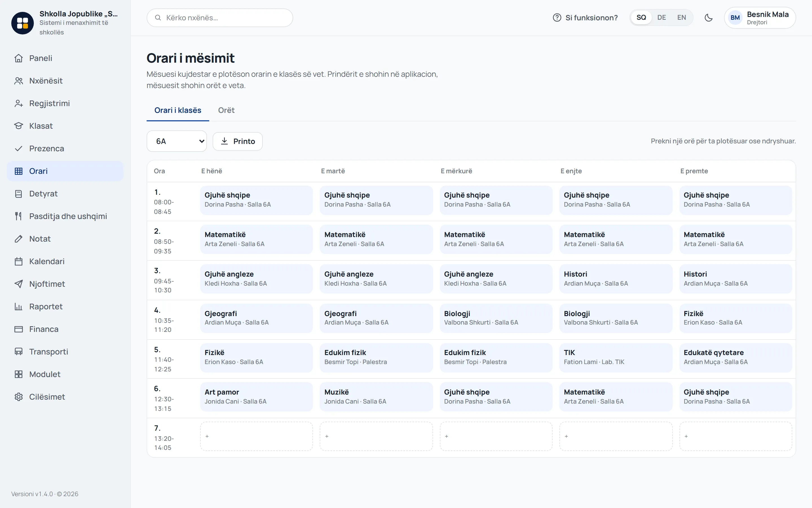The image size is (812, 508).
Task: Open the Si funksionon? help link
Action: 585,17
